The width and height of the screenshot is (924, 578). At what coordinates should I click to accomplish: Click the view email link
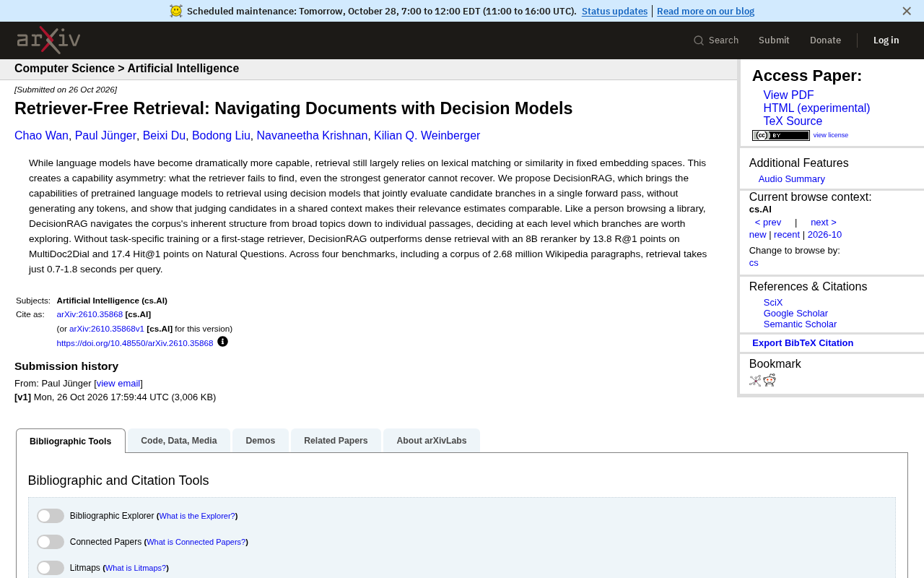click(x=118, y=384)
